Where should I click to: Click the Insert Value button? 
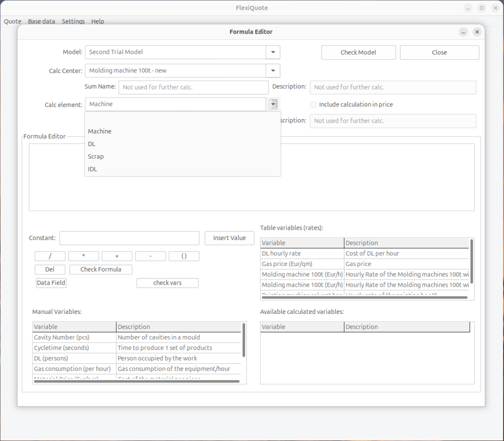coord(229,238)
